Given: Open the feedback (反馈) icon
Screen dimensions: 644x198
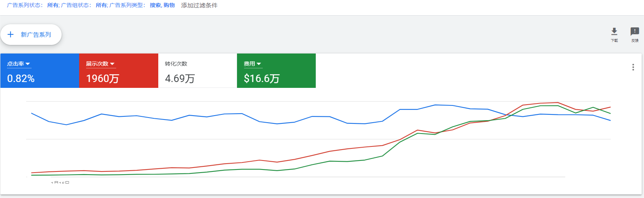Looking at the screenshot, I should 635,34.
